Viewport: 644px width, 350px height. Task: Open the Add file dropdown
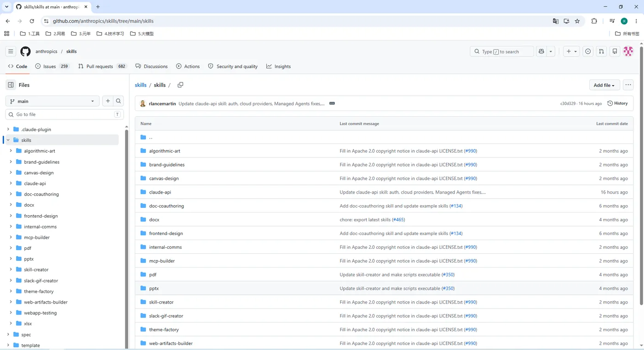(x=604, y=85)
